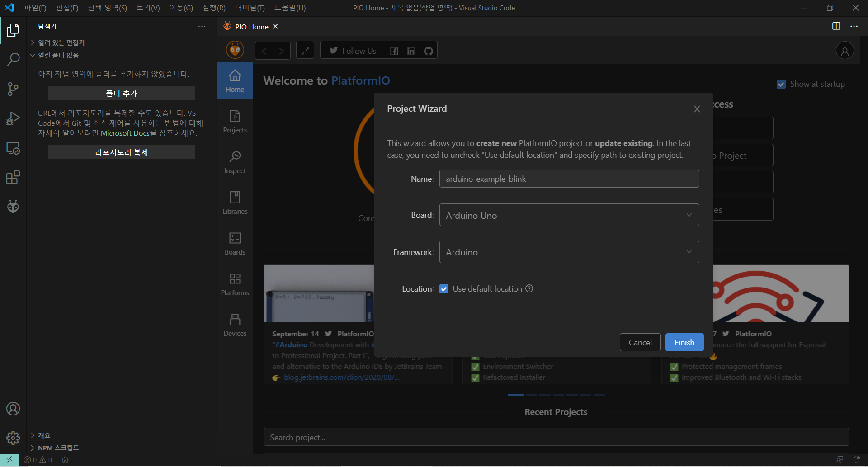Open the 도움말(H) menu
868x467 pixels.
pos(290,8)
